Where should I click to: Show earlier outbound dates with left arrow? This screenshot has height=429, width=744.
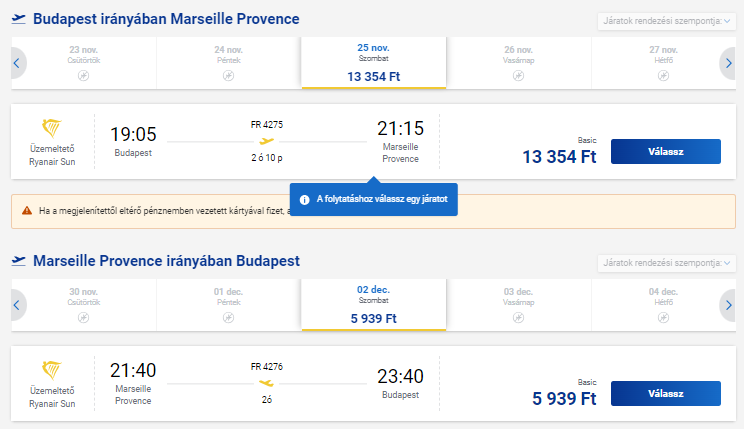pos(17,63)
